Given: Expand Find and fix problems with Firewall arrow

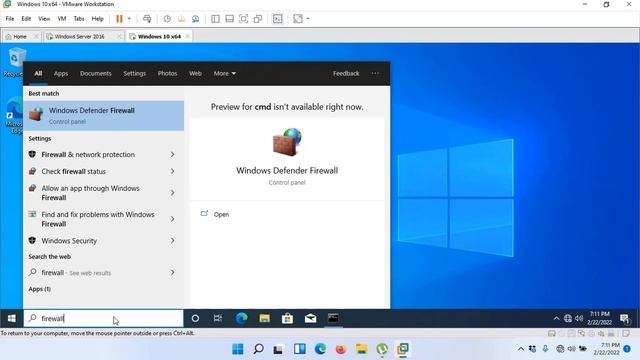Looking at the screenshot, I should [172, 219].
